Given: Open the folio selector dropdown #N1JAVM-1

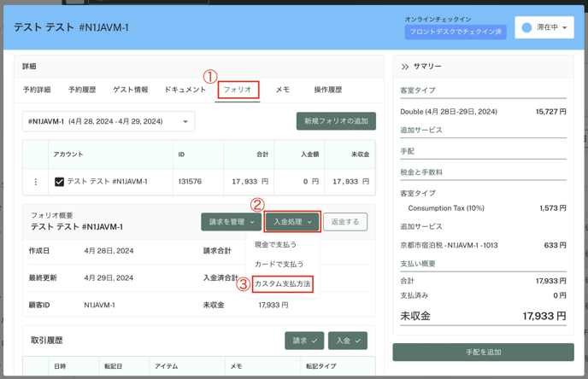Looking at the screenshot, I should tap(109, 121).
